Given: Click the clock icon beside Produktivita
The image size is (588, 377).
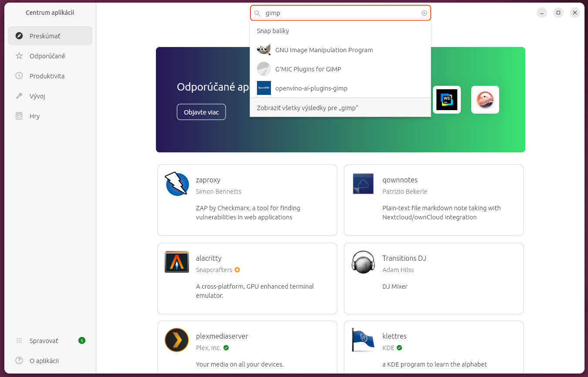Looking at the screenshot, I should pos(19,76).
